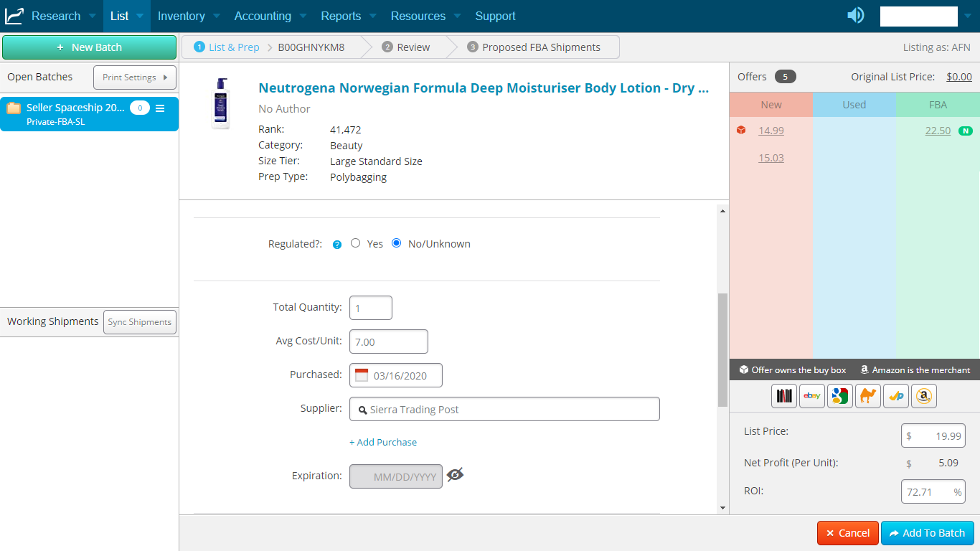Image resolution: width=980 pixels, height=551 pixels.
Task: Click the green N badge beside 22.50
Action: (966, 131)
